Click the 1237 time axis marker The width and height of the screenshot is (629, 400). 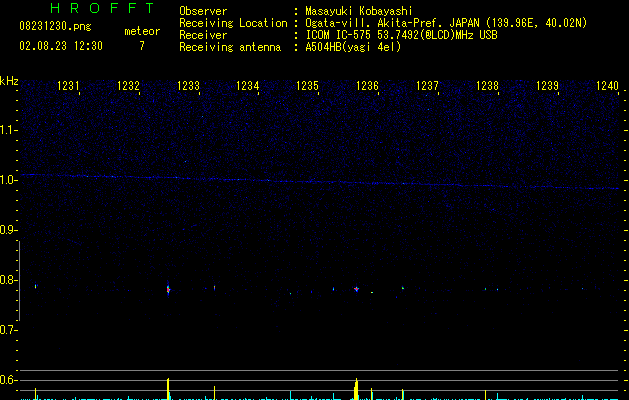[427, 86]
